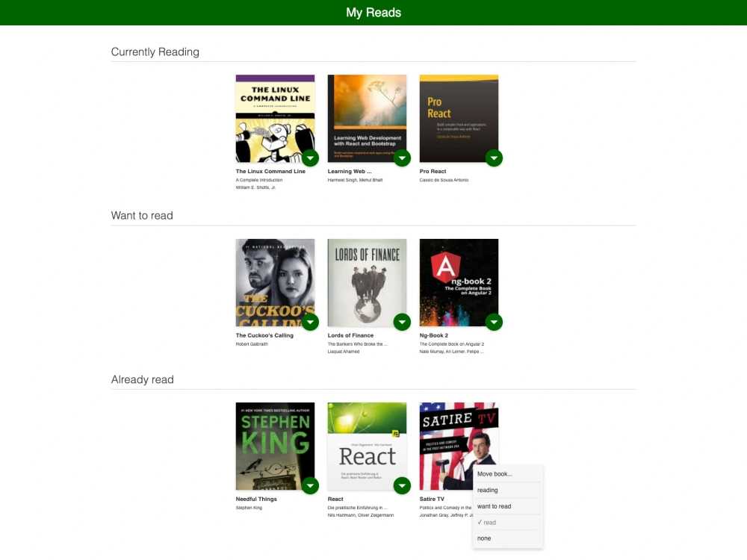Open shelf changer for Needful Things

tap(310, 486)
